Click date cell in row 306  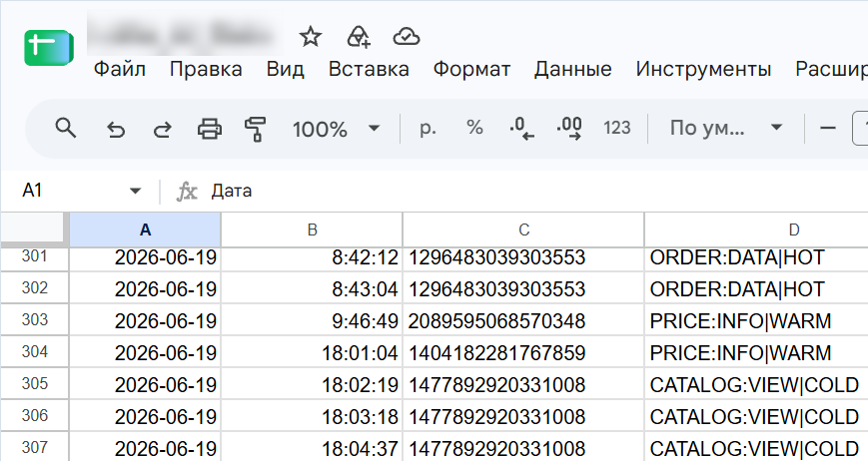pos(145,417)
